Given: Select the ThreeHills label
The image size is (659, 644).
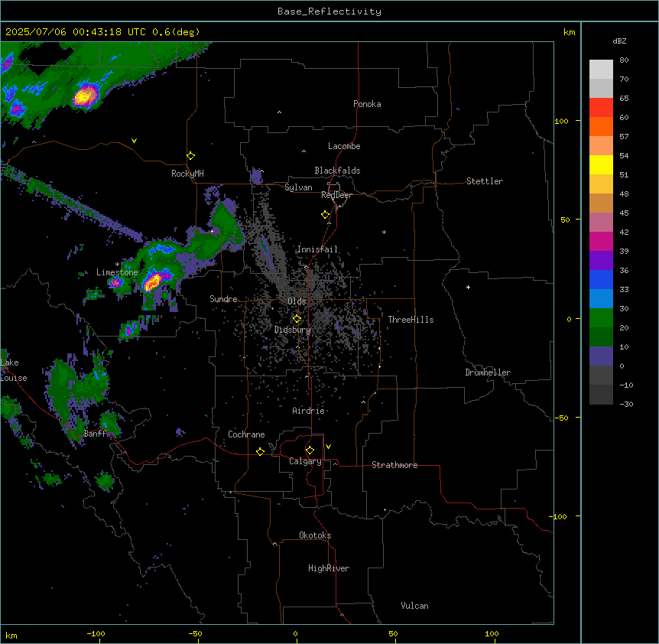Looking at the screenshot, I should (411, 320).
